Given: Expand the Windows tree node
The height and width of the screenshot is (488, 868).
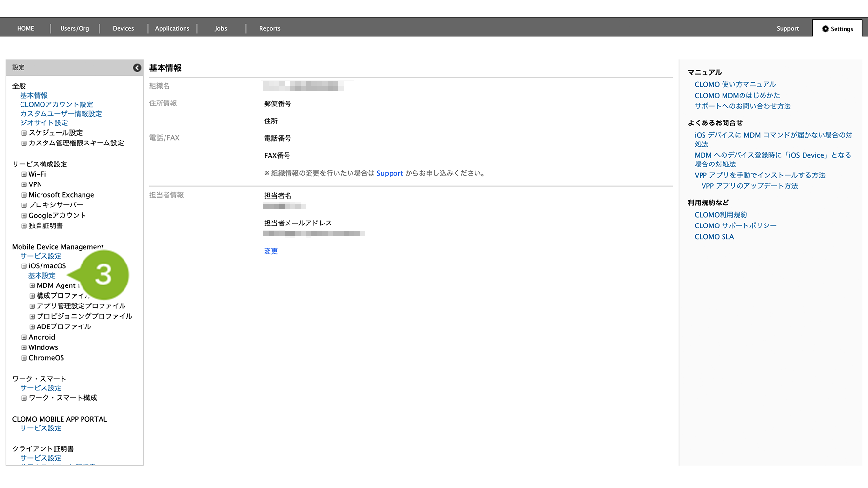Looking at the screenshot, I should tap(24, 348).
